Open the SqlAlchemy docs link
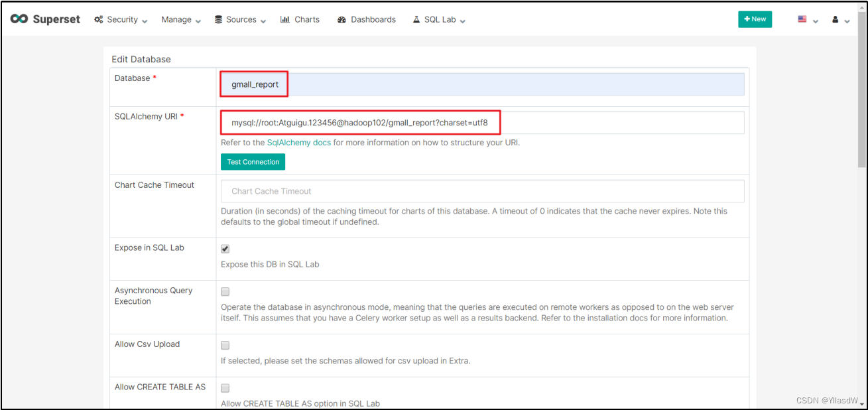Image resolution: width=868 pixels, height=410 pixels. (298, 143)
